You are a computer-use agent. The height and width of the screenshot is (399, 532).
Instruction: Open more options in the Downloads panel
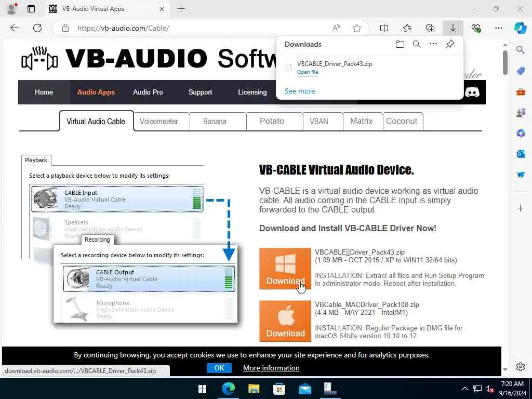(433, 44)
